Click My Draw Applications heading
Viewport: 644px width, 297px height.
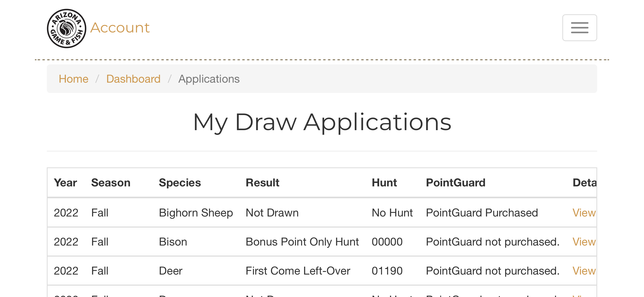[322, 122]
